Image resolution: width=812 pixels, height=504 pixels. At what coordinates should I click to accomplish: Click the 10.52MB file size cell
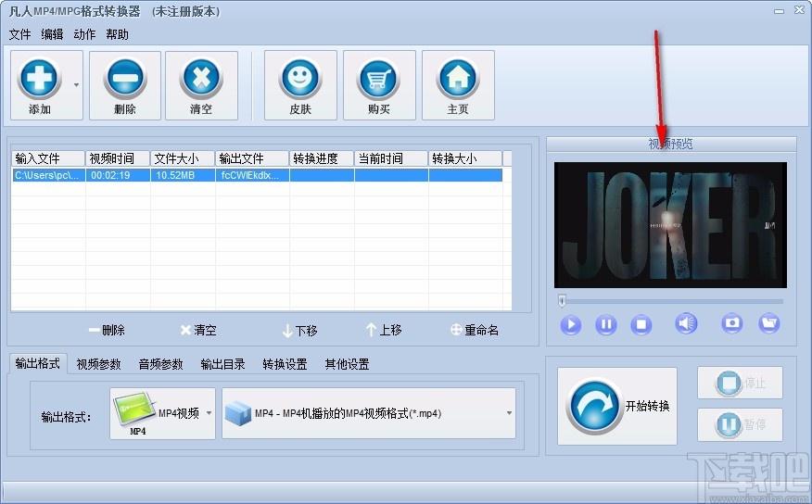[x=183, y=175]
